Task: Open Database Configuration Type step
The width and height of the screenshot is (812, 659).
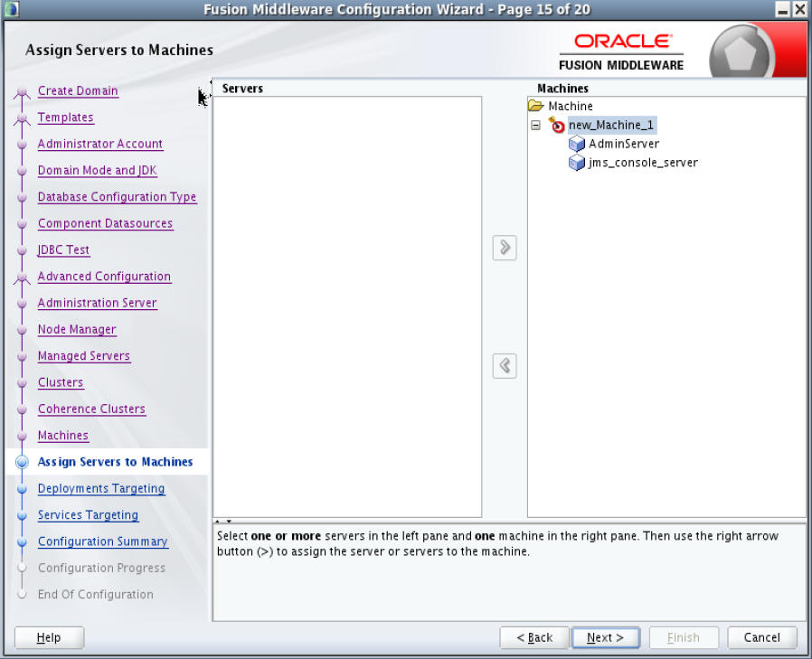Action: click(x=117, y=197)
